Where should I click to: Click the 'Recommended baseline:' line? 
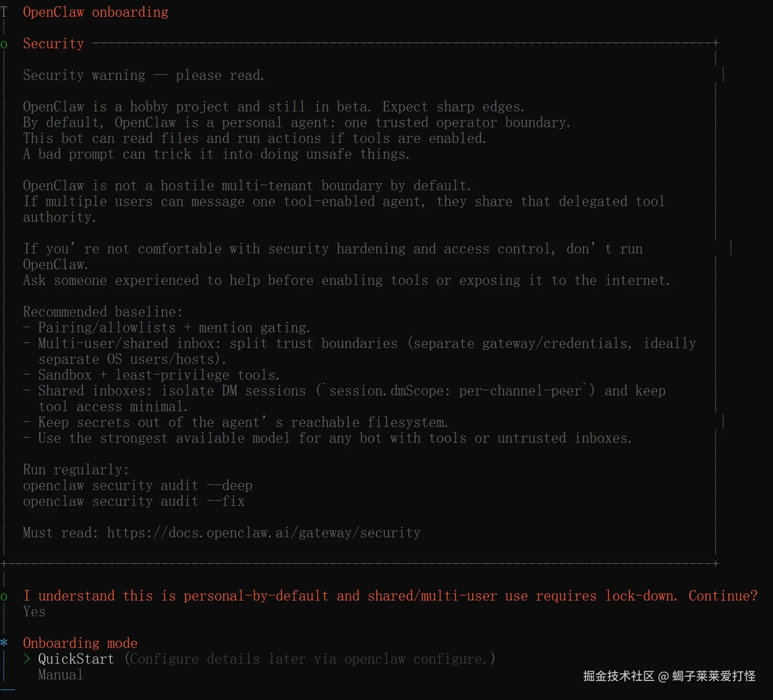pos(102,312)
